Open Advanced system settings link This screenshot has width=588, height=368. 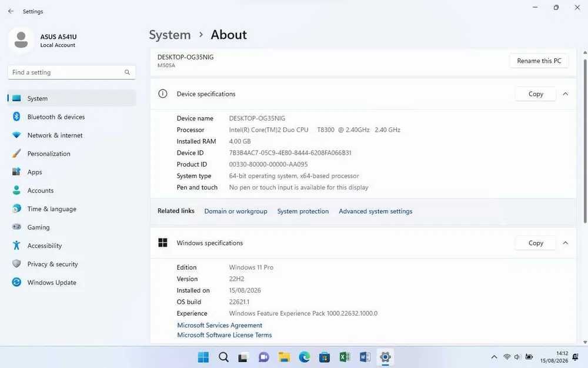pos(375,211)
